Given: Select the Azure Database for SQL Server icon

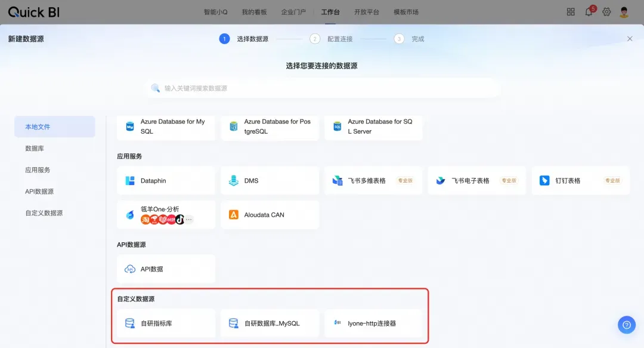Looking at the screenshot, I should (x=337, y=127).
